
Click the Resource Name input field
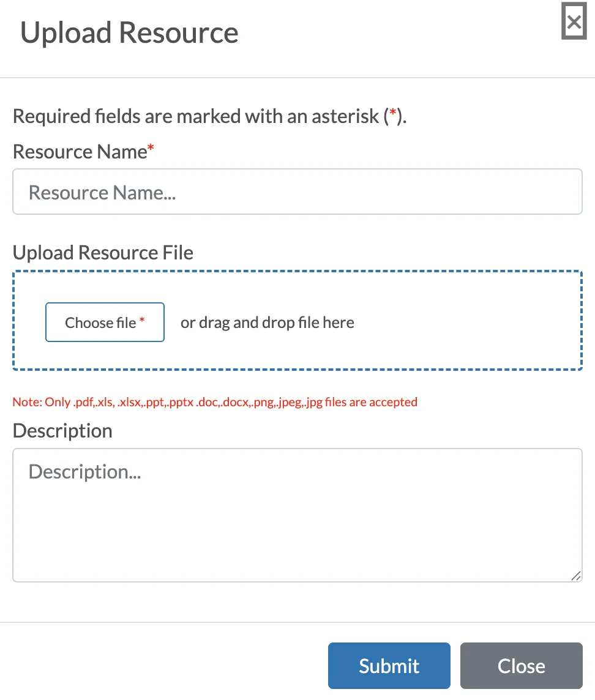point(297,192)
